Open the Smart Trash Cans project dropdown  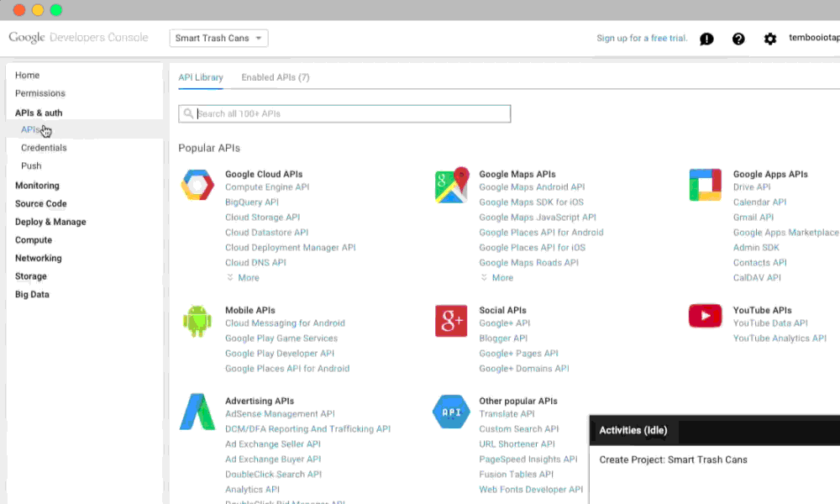click(x=218, y=38)
